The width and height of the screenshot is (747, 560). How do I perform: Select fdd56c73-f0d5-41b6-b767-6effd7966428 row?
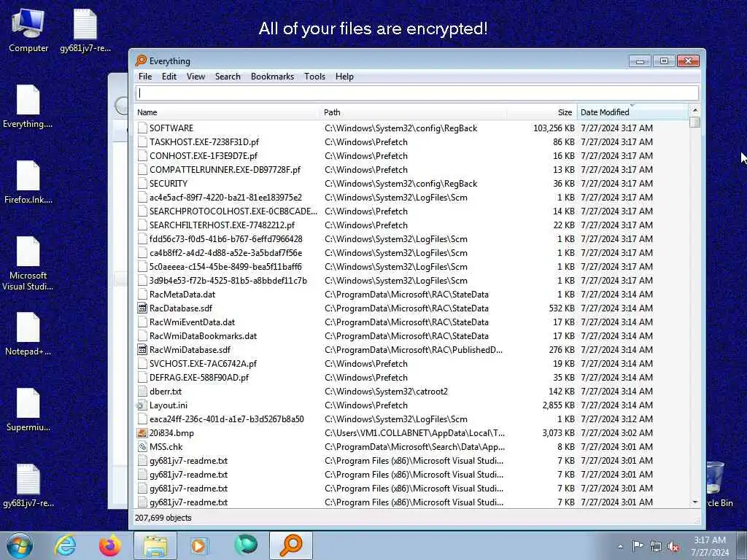(411, 239)
